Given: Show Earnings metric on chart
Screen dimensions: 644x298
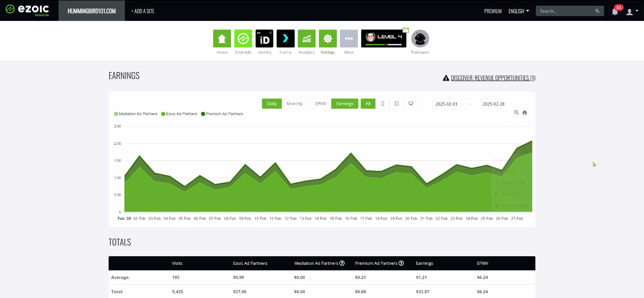Looking at the screenshot, I should [345, 103].
